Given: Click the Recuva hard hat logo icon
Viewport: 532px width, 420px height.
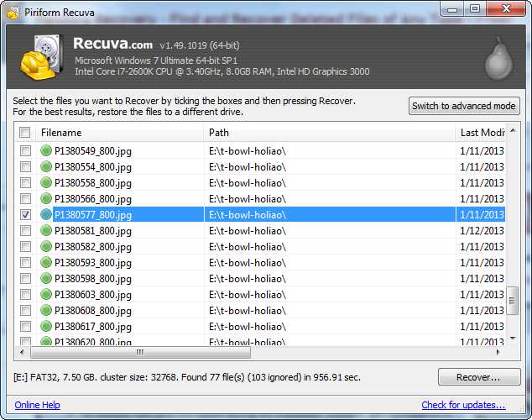Looking at the screenshot, I should 41,56.
